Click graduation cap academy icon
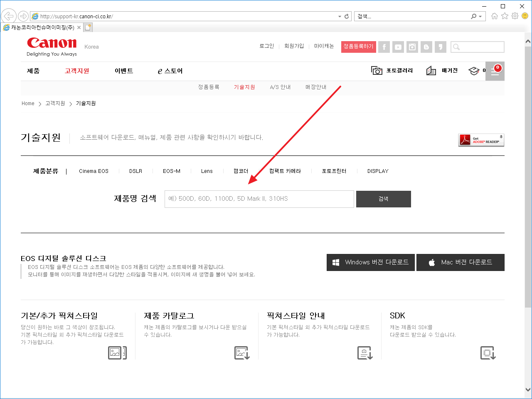Screen dimensions: 532x399 [474, 71]
